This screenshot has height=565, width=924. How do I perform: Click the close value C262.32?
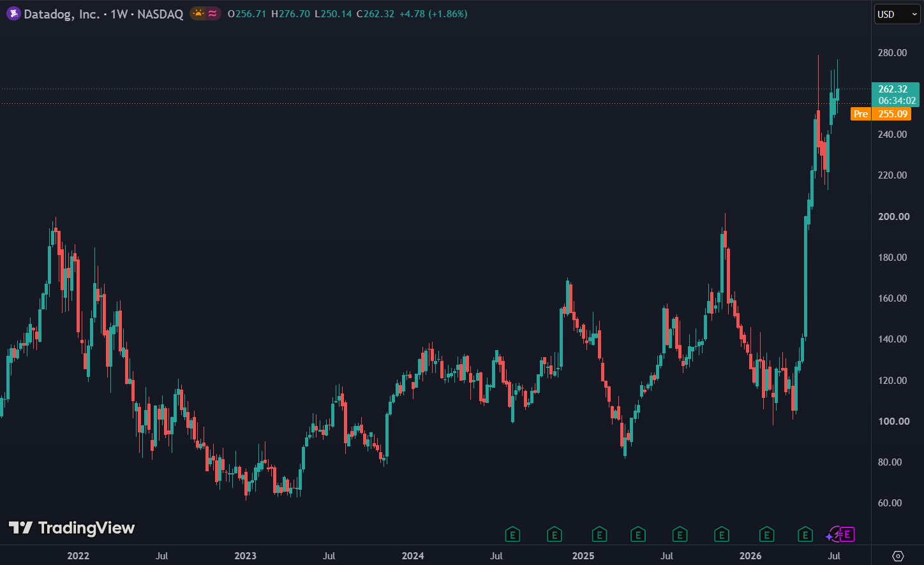click(375, 13)
